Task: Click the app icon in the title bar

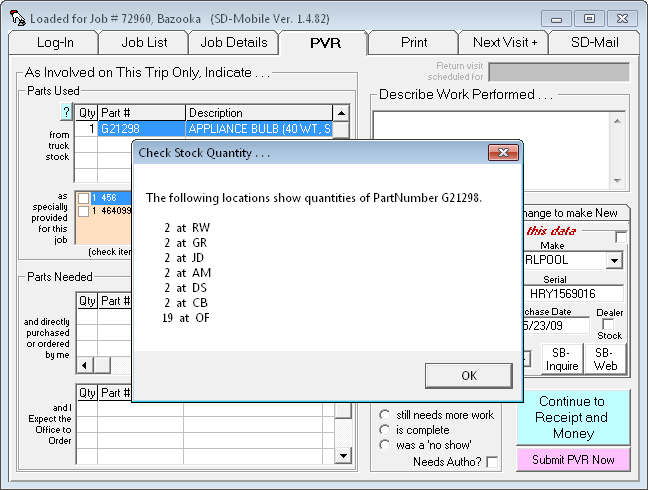Action: (x=17, y=18)
